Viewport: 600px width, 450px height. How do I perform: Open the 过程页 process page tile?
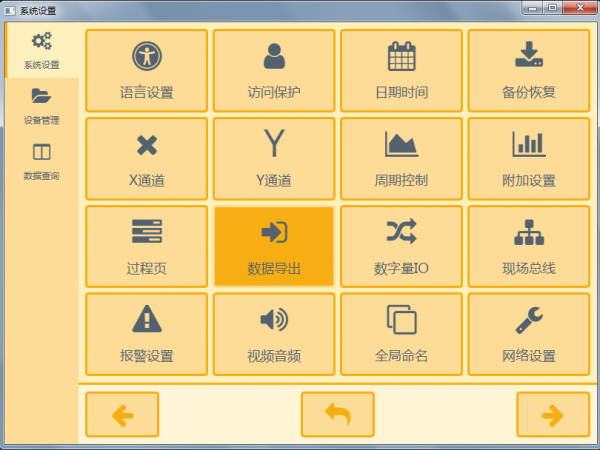tap(147, 246)
